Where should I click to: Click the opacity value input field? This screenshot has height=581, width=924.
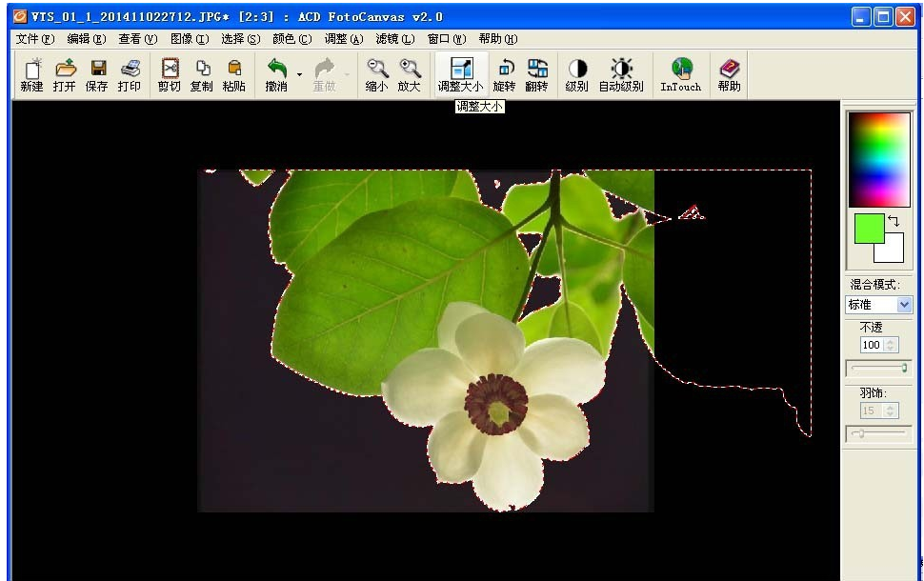pyautogui.click(x=871, y=345)
